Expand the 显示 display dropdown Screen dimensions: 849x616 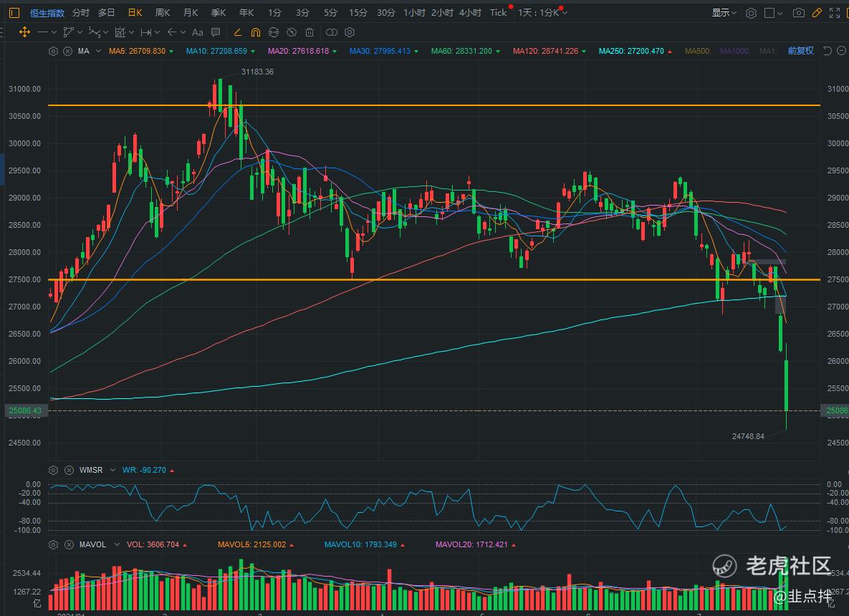[x=724, y=13]
